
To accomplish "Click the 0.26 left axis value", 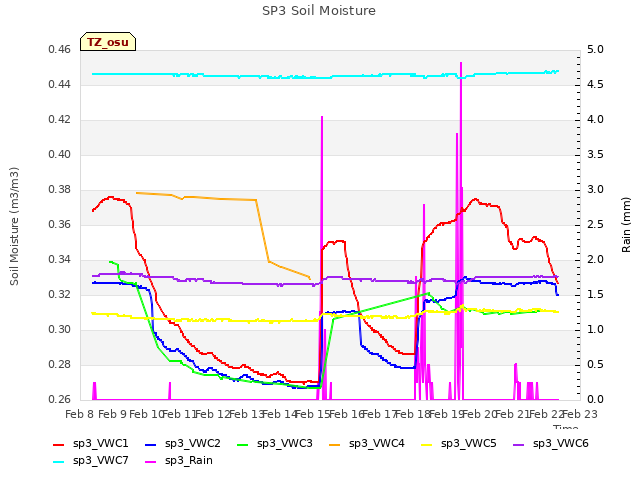I will pos(60,399).
